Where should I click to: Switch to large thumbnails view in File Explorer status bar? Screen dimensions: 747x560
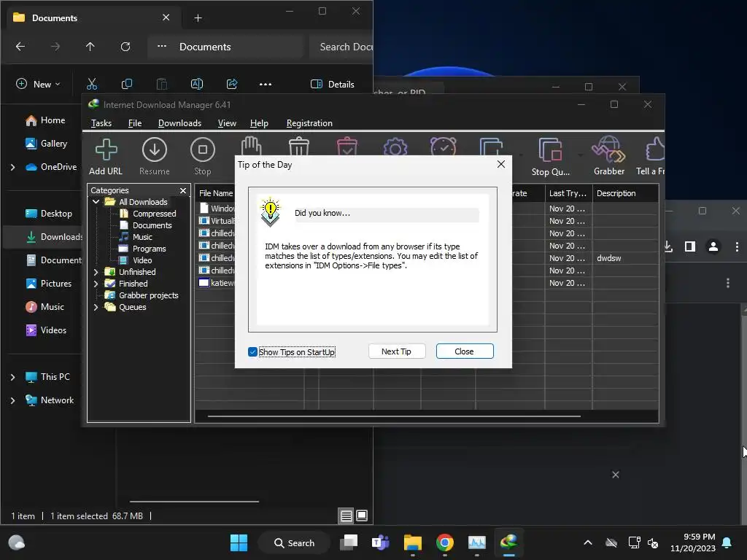(x=362, y=516)
